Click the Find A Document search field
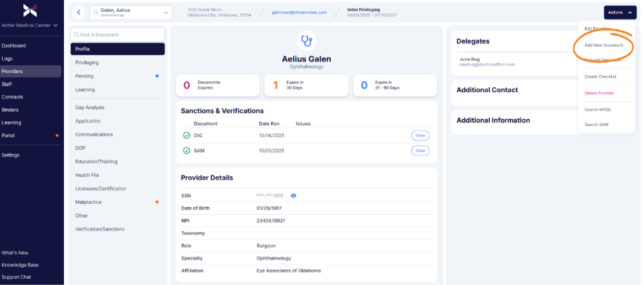This screenshot has width=644, height=285. point(118,34)
